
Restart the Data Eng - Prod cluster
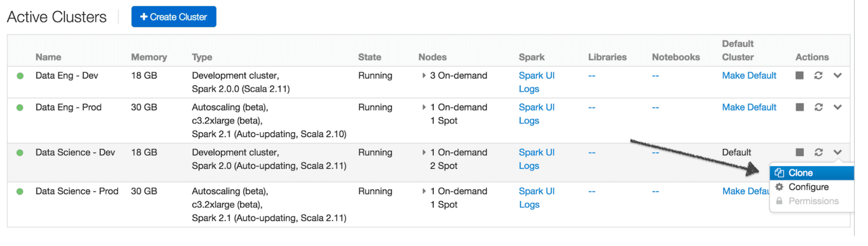(x=818, y=107)
